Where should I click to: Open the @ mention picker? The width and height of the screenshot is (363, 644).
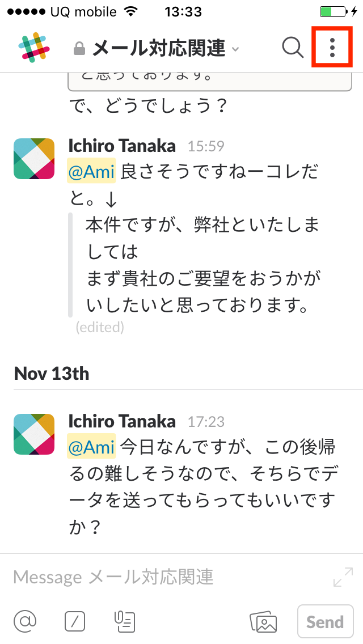24,621
